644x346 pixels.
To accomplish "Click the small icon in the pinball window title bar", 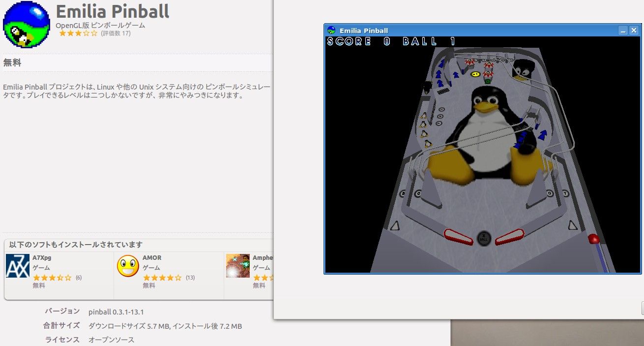I will point(331,31).
